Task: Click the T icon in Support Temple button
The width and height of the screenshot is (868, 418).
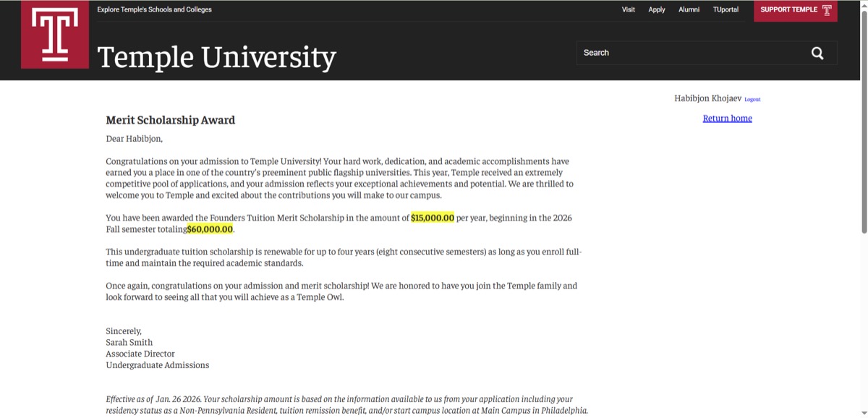Action: pos(827,10)
